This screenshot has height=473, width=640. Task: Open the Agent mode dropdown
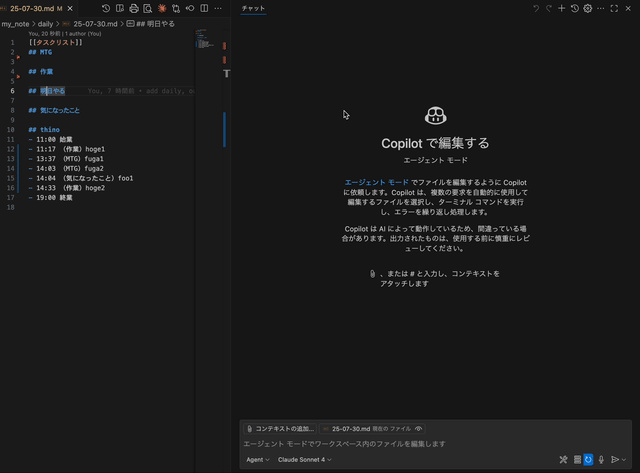[x=258, y=460]
